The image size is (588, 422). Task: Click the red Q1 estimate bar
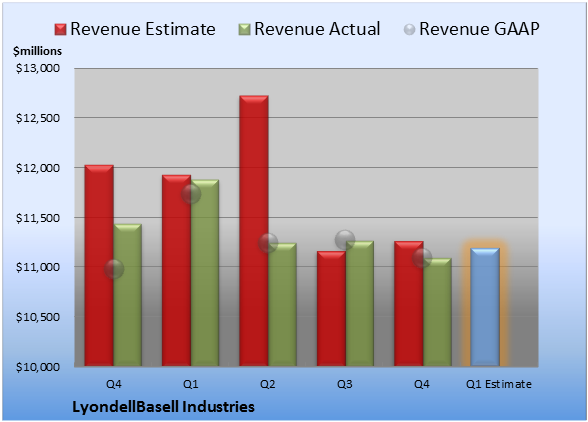tap(176, 270)
